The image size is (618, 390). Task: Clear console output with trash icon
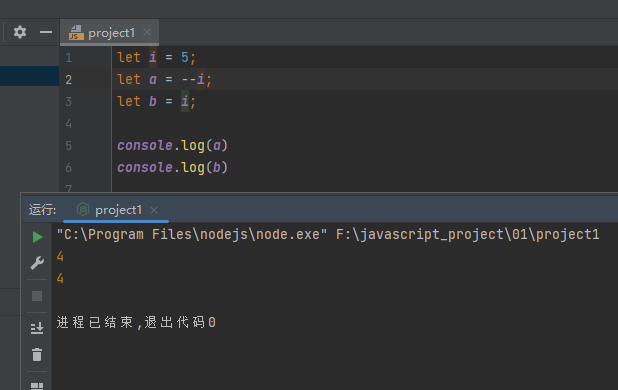[37, 355]
